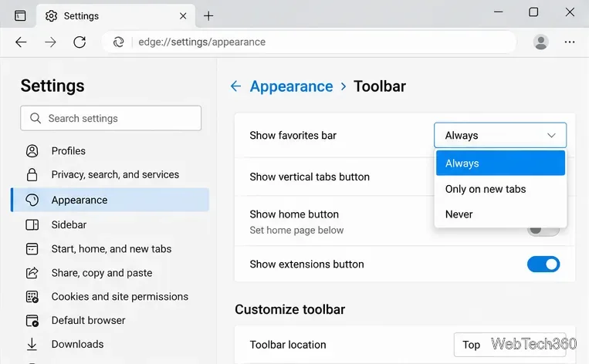The width and height of the screenshot is (589, 364).
Task: Click the Edge logo in address bar
Action: coord(118,42)
